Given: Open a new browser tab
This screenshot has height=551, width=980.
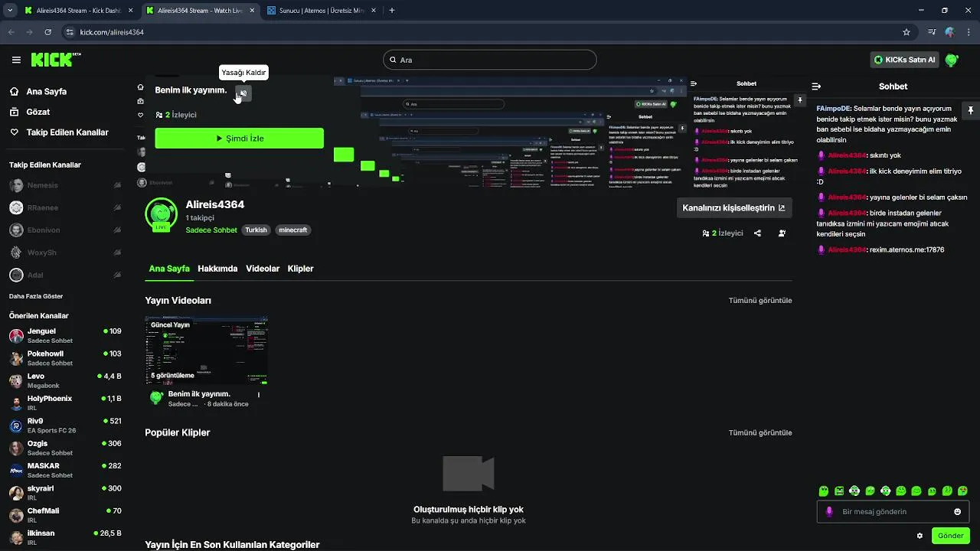Looking at the screenshot, I should [x=392, y=11].
